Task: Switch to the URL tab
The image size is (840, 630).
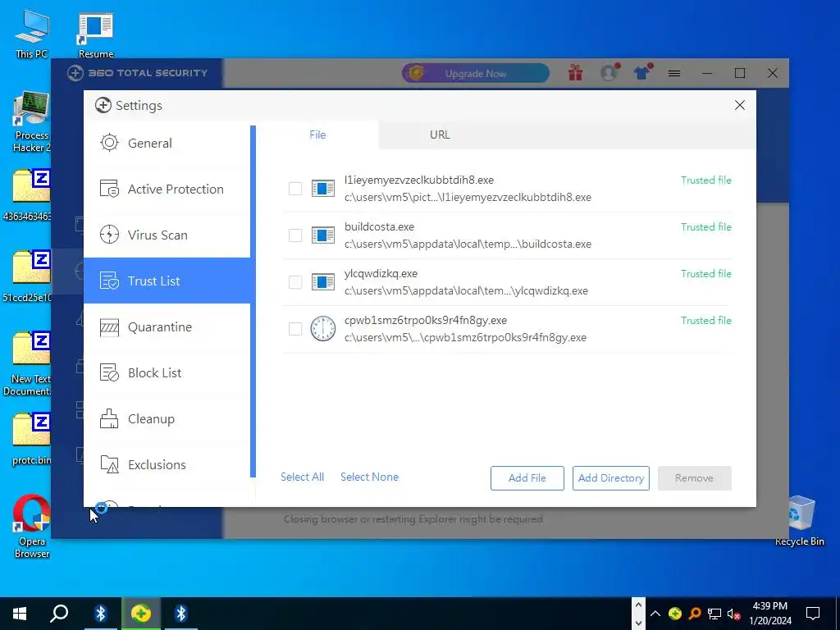Action: (440, 135)
